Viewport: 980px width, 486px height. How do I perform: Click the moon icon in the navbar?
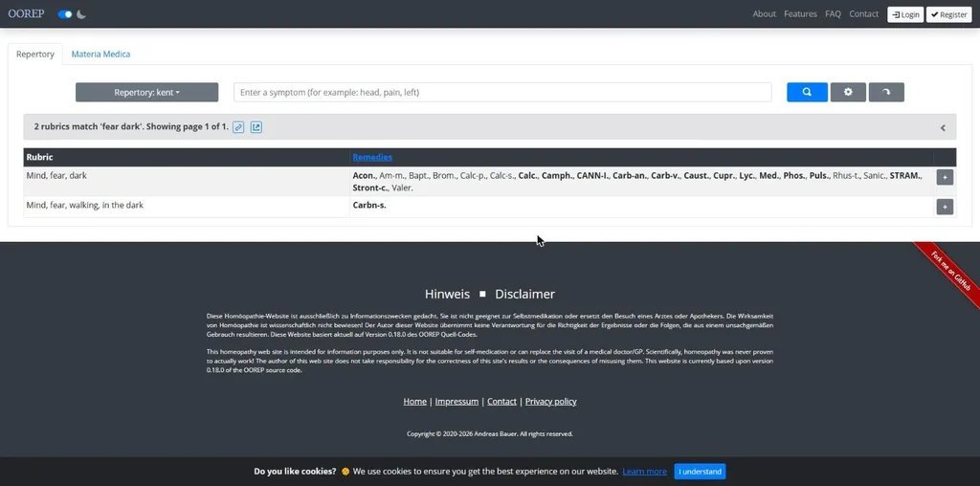[x=81, y=13]
